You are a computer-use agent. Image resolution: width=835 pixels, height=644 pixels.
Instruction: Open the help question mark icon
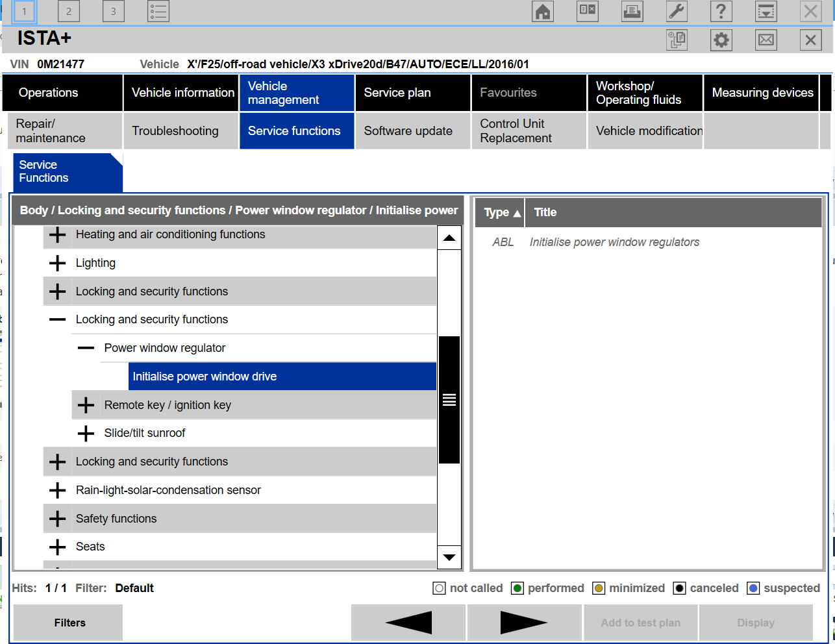721,11
